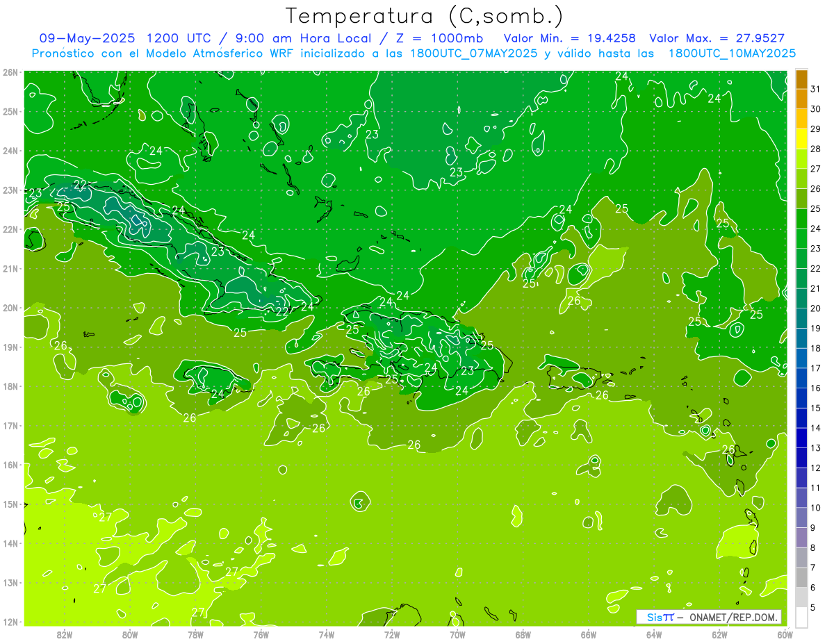Pick the light gray swatch between 5 and 6
The width and height of the screenshot is (834, 644).
tap(801, 597)
